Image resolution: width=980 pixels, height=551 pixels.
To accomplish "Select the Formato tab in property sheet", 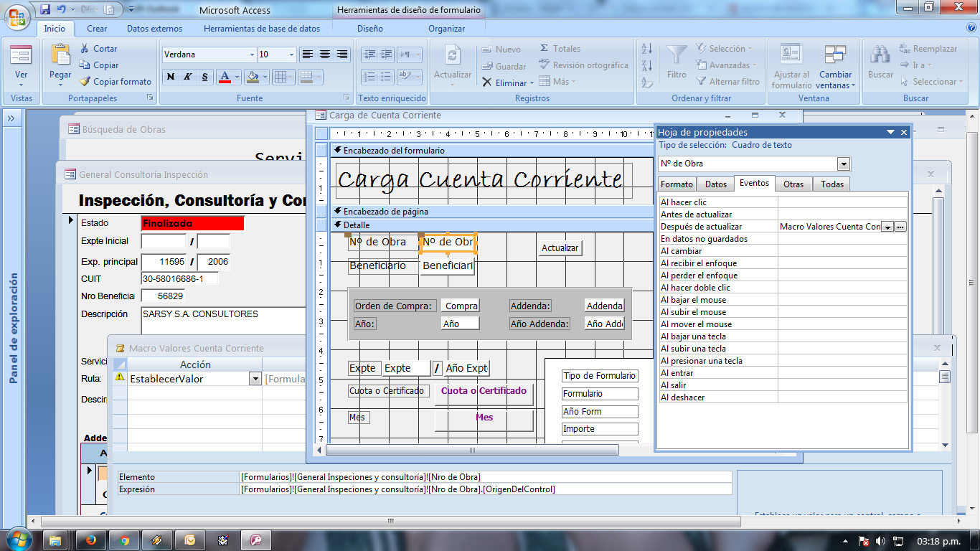I will click(677, 184).
